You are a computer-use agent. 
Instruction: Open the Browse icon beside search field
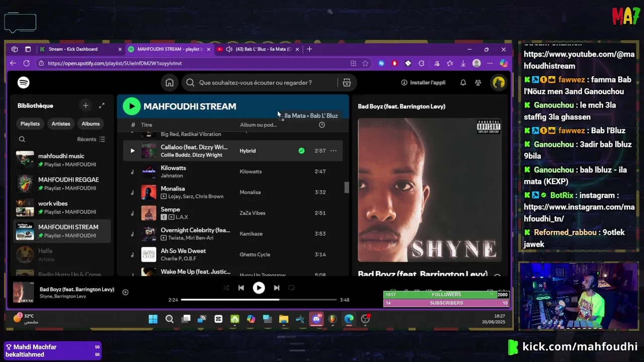[347, 82]
